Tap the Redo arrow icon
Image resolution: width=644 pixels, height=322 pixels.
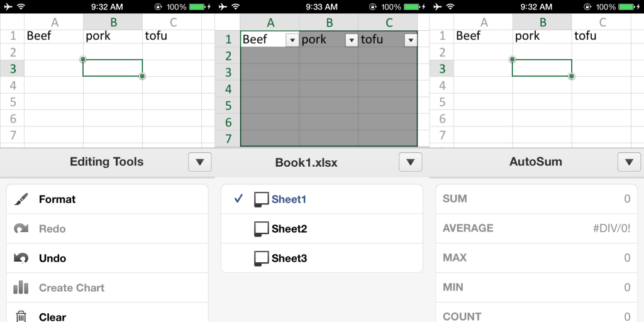coord(21,229)
